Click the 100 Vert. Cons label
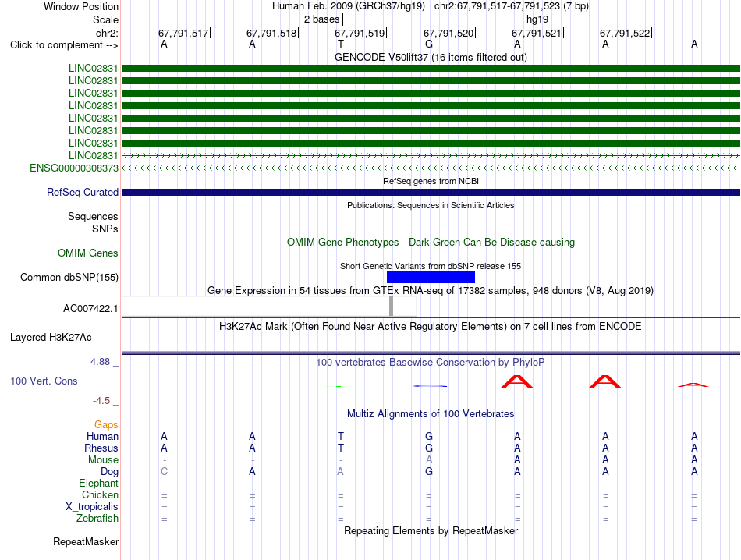This screenshot has height=560, width=741. [x=44, y=381]
